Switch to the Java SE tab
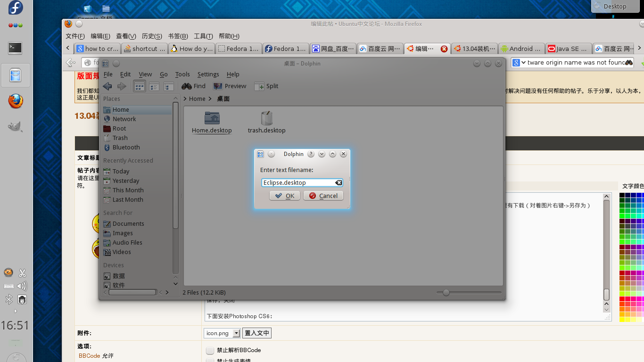This screenshot has width=644, height=362. (x=569, y=49)
